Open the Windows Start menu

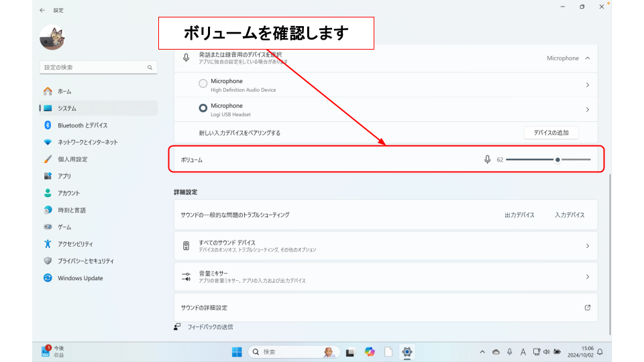[237, 352]
